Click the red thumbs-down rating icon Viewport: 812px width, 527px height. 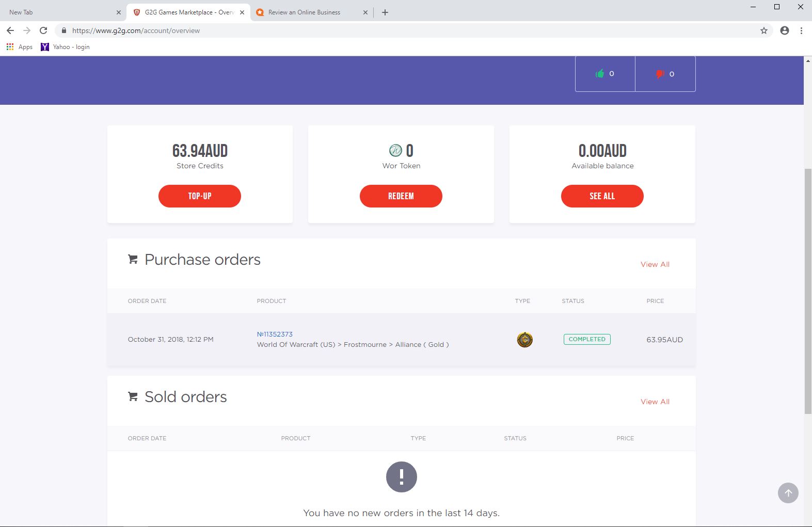click(x=660, y=74)
